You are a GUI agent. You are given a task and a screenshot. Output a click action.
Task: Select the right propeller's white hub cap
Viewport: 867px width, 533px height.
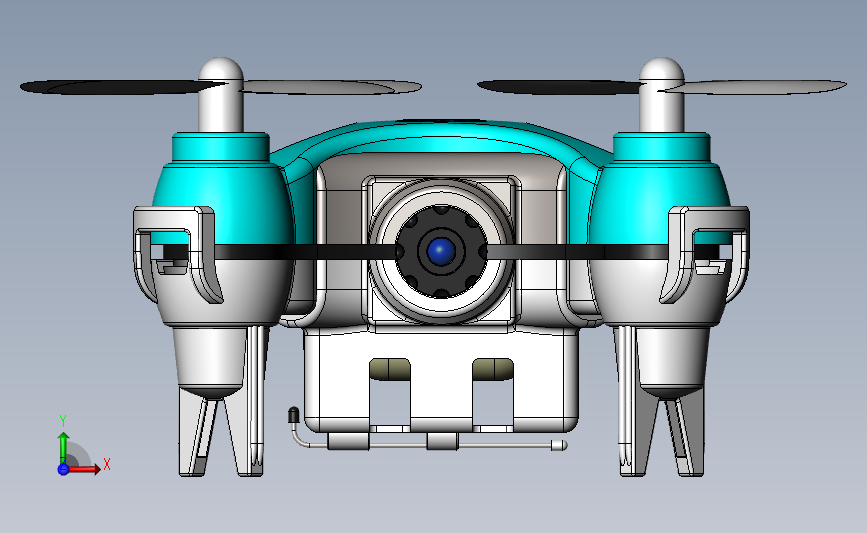coord(662,94)
